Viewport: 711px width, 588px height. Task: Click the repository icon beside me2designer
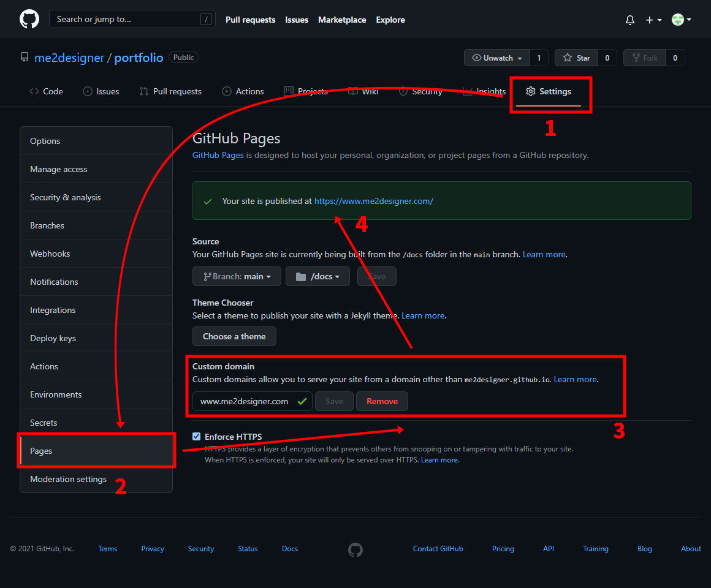point(25,58)
